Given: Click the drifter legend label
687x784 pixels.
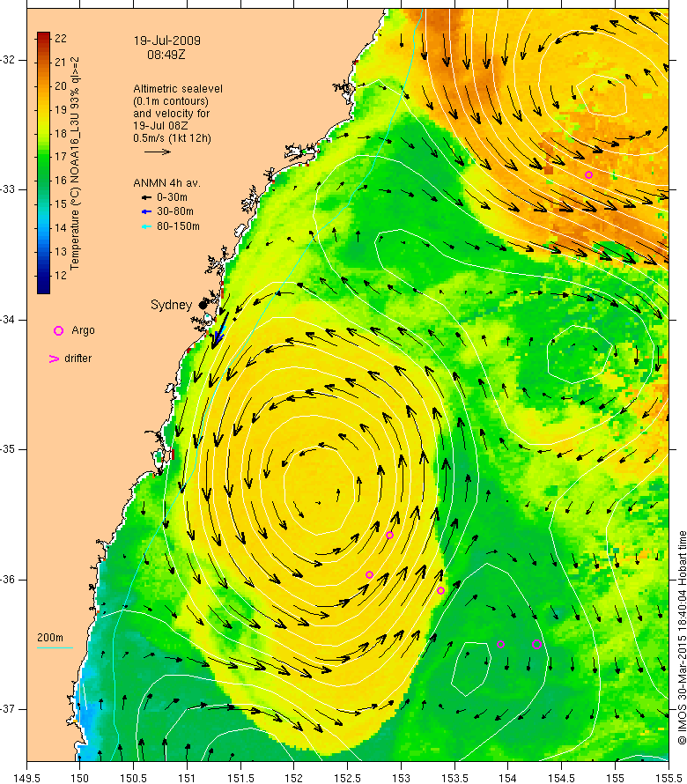Looking at the screenshot, I should 78,359.
